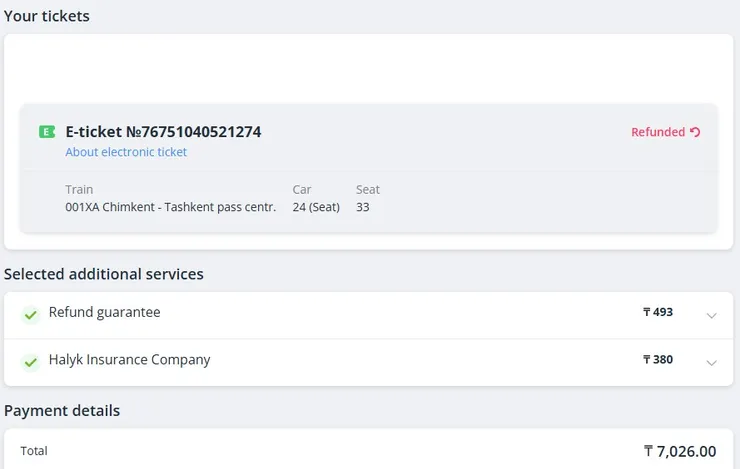Select the E-ticket number 76751040521274
The height and width of the screenshot is (469, 740).
(163, 132)
